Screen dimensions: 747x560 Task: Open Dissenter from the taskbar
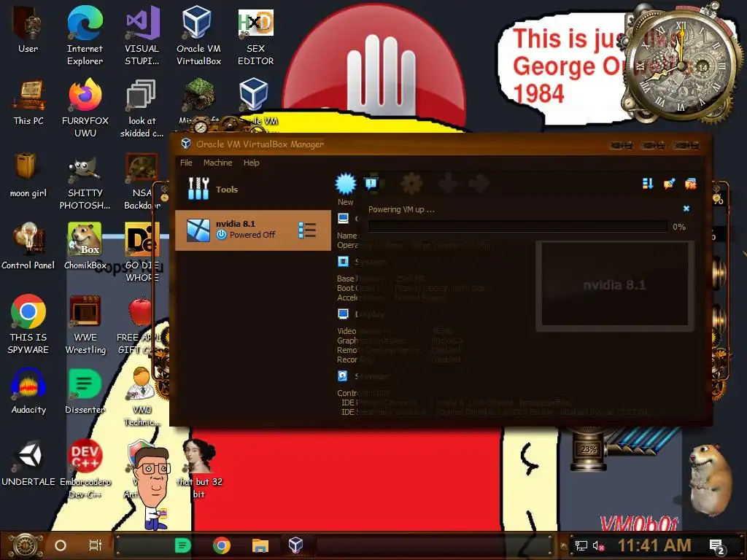click(182, 545)
